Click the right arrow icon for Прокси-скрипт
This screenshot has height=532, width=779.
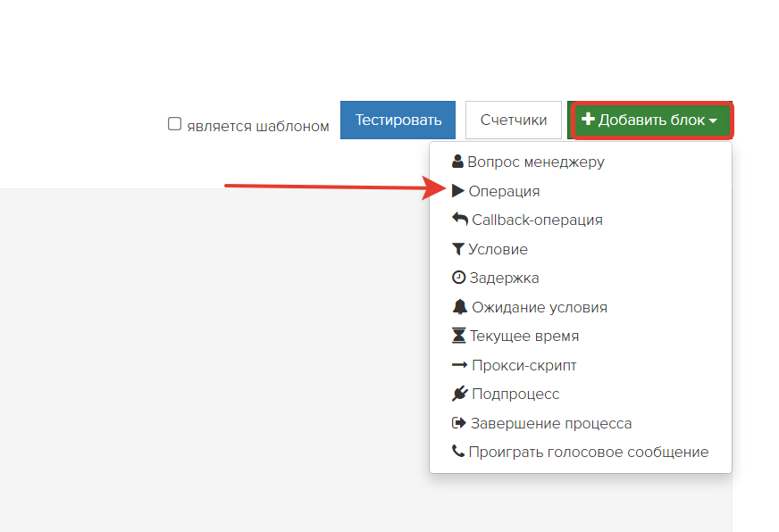point(459,365)
